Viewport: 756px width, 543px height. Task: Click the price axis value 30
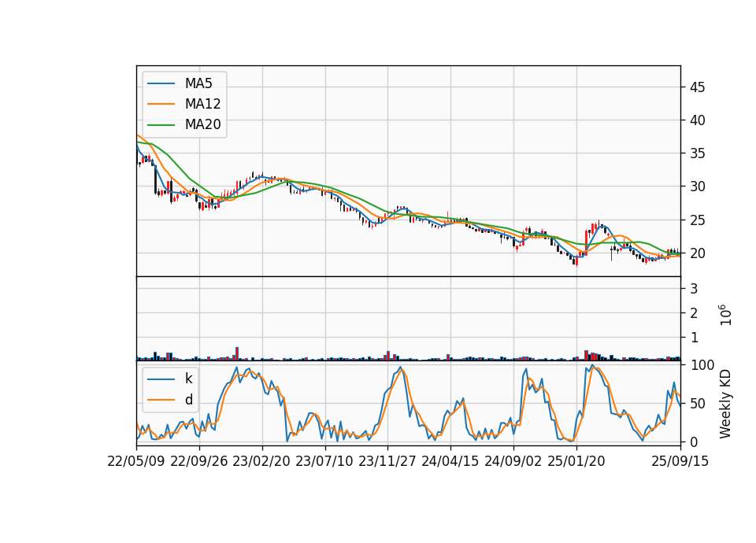697,187
